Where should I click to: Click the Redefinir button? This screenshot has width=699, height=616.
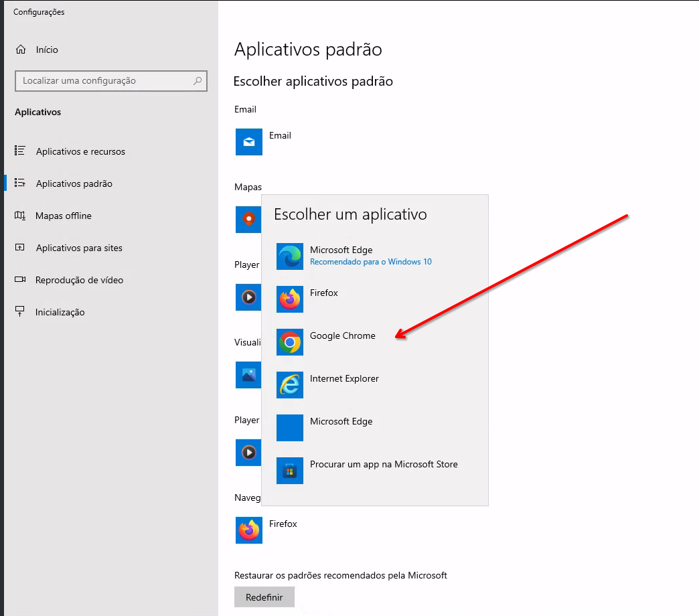click(x=264, y=597)
